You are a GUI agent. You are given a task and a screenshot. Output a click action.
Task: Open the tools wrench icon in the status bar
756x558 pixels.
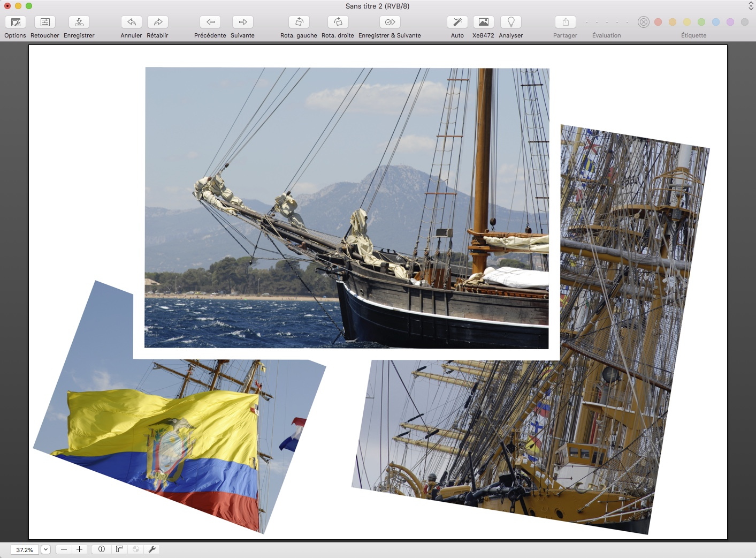[x=152, y=549]
